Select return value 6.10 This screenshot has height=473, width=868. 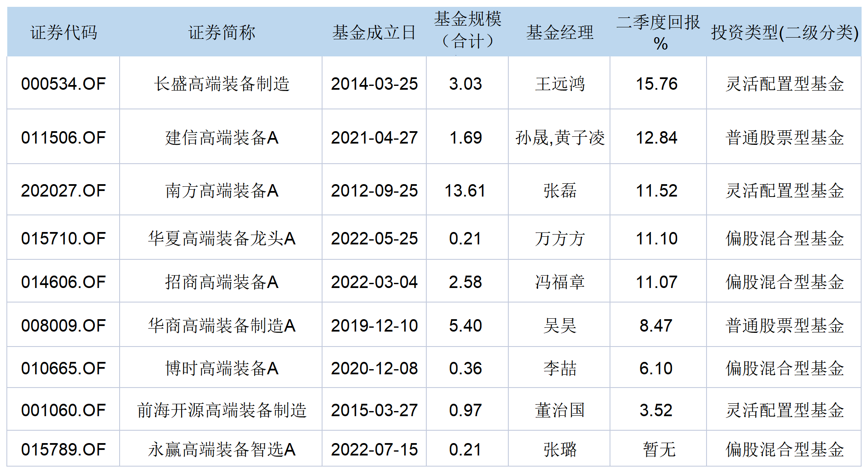pos(656,368)
